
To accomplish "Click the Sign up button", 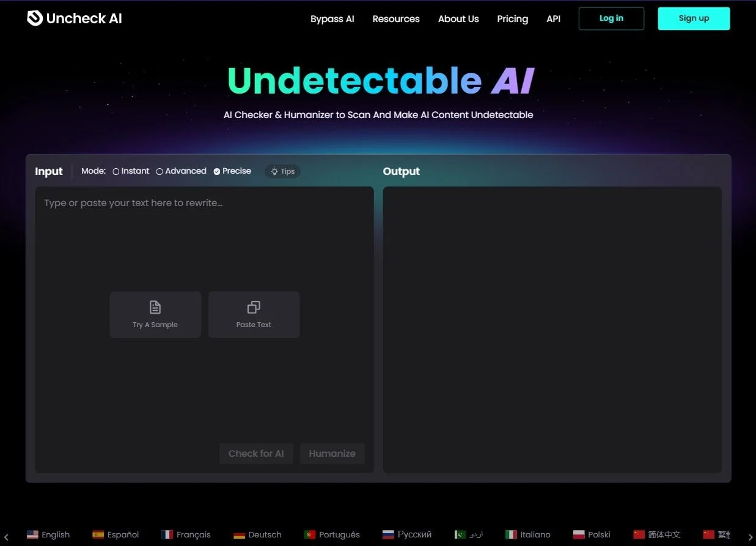I will [694, 18].
